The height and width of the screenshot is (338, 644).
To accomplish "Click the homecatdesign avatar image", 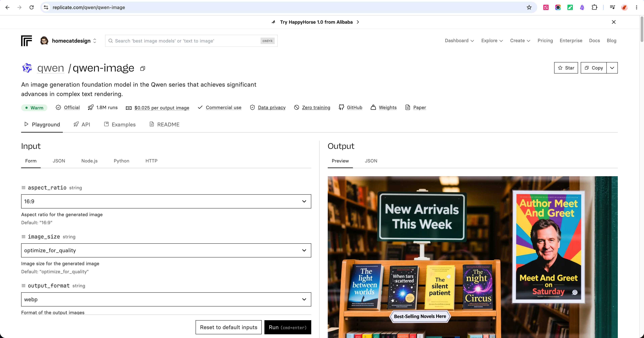I will click(x=44, y=40).
